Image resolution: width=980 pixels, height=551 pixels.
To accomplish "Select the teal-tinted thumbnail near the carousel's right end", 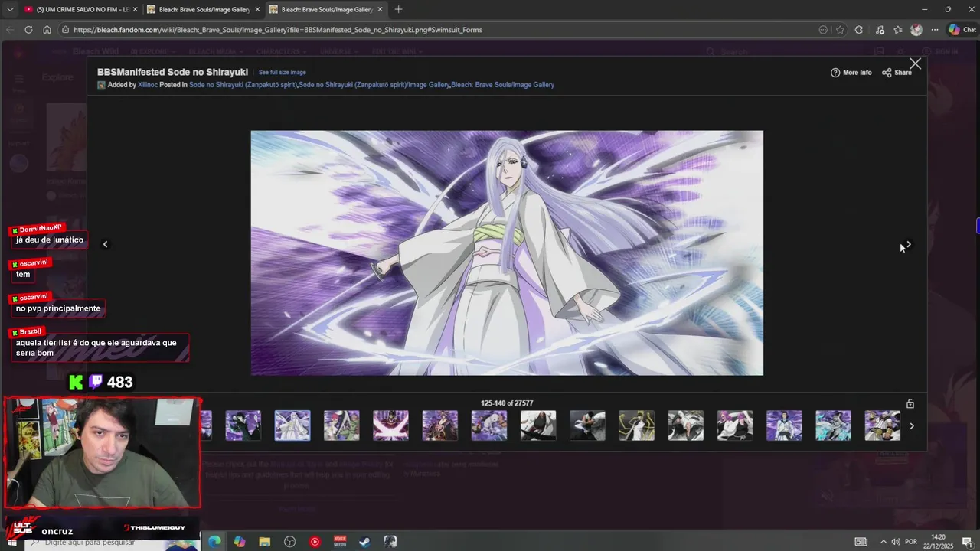I will (833, 425).
